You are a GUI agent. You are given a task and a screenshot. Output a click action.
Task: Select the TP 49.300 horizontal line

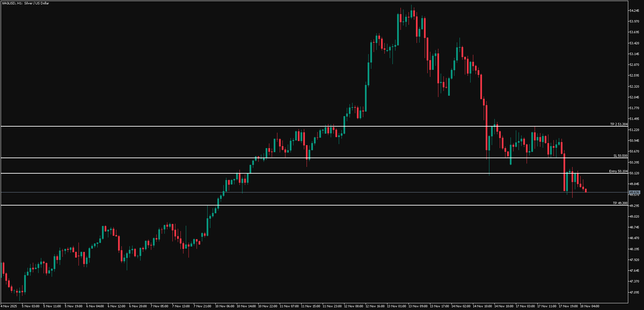click(x=302, y=205)
